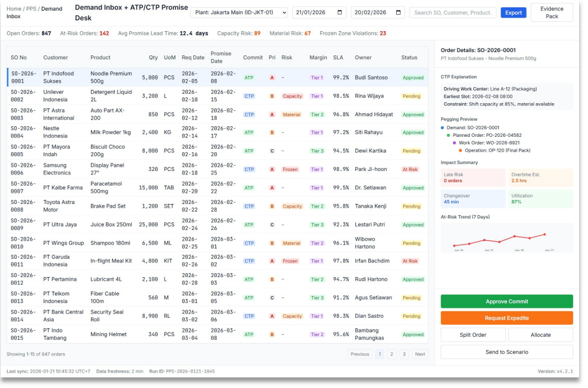Open the start date calendar picker icon
Screen dimensions: 588x388
click(x=340, y=12)
